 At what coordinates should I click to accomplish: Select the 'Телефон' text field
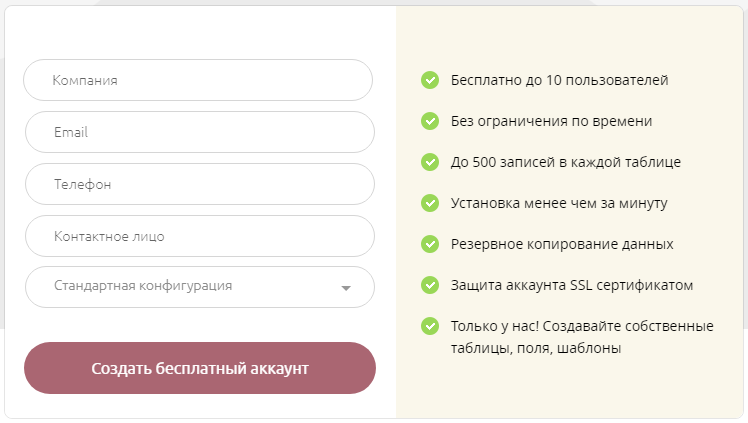click(198, 184)
